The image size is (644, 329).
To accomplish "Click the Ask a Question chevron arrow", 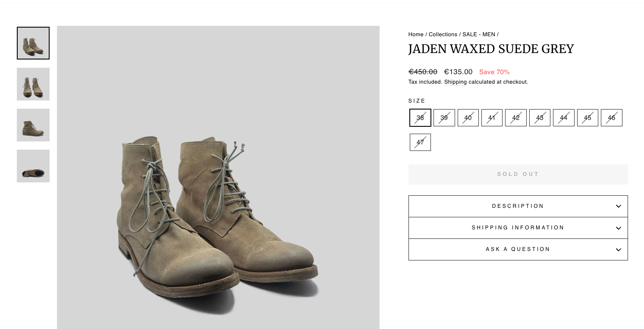I will 619,250.
